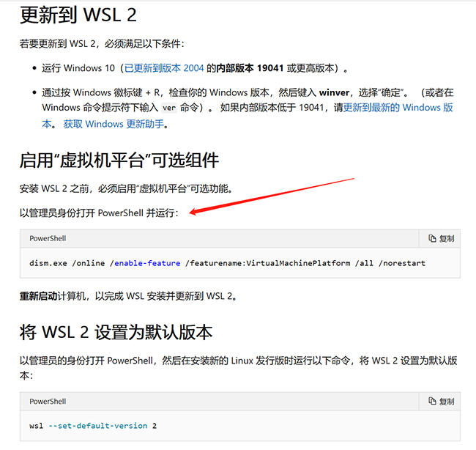Click the heading '启用“虚拟机平台”可选组件'
This screenshot has width=476, height=450.
tap(119, 160)
